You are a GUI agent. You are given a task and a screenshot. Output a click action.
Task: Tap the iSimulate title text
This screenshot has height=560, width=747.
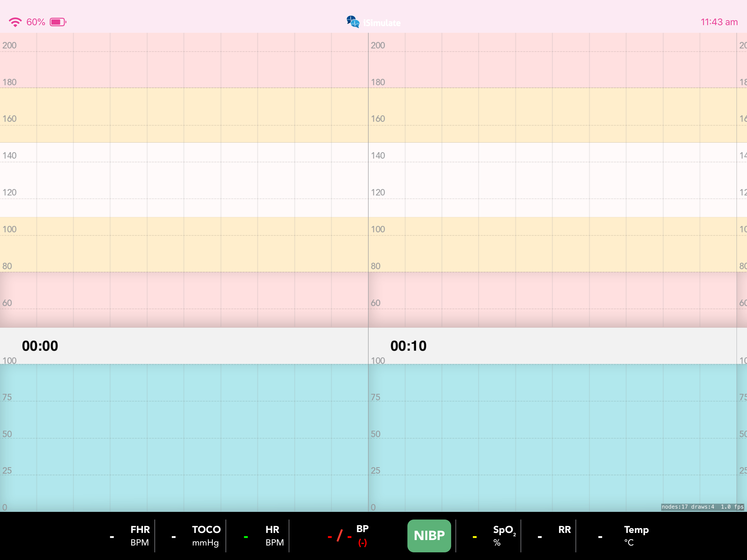click(382, 23)
